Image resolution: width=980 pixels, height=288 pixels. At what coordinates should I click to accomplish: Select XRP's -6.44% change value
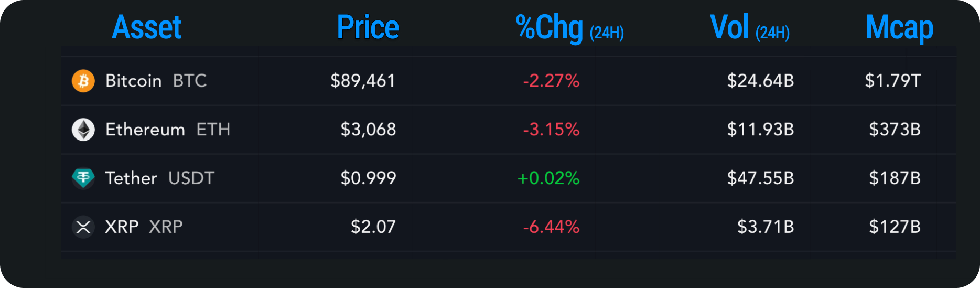tap(551, 227)
